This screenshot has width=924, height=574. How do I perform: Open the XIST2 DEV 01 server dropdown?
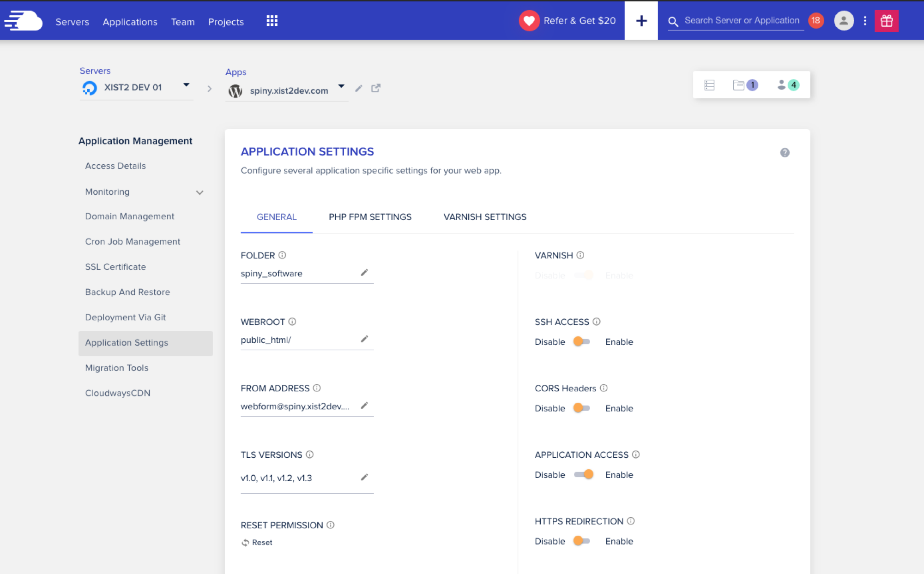point(186,85)
